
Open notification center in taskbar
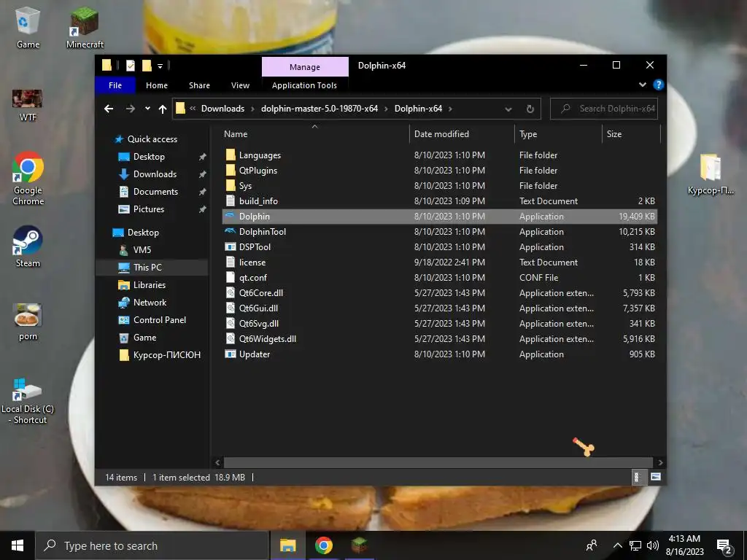coord(724,545)
